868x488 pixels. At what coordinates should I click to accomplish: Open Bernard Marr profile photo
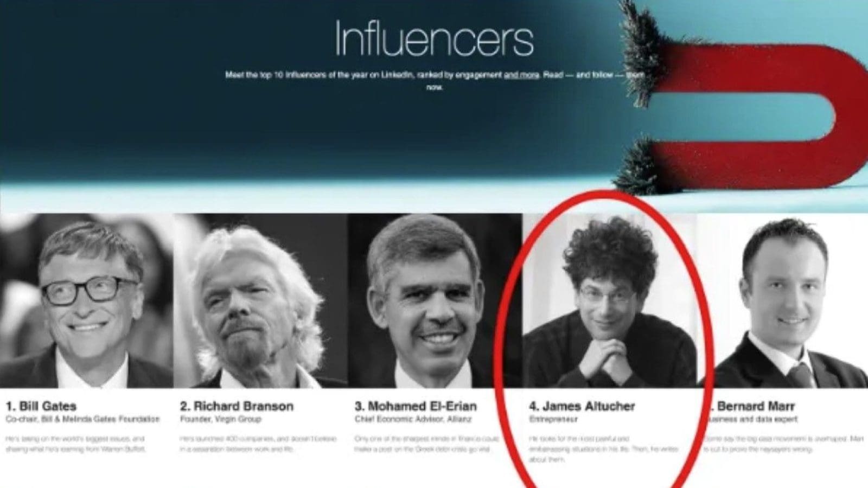(x=782, y=300)
